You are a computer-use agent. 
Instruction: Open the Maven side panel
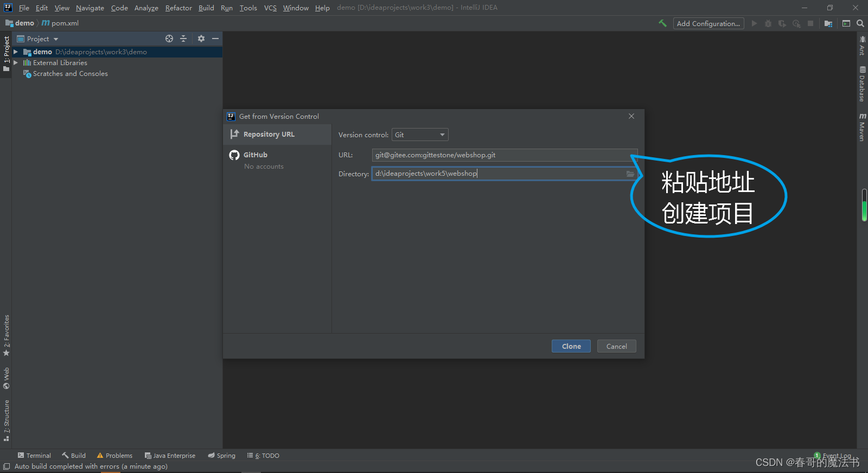click(x=862, y=127)
